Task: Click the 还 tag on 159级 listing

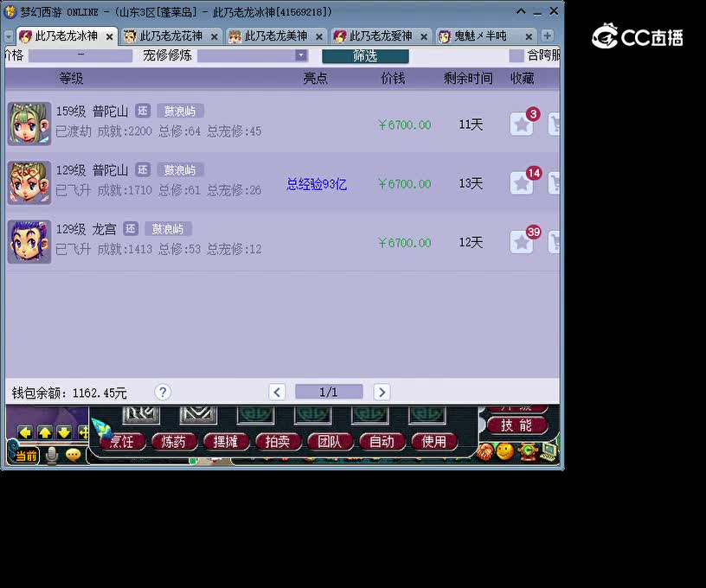Action: tap(143, 111)
